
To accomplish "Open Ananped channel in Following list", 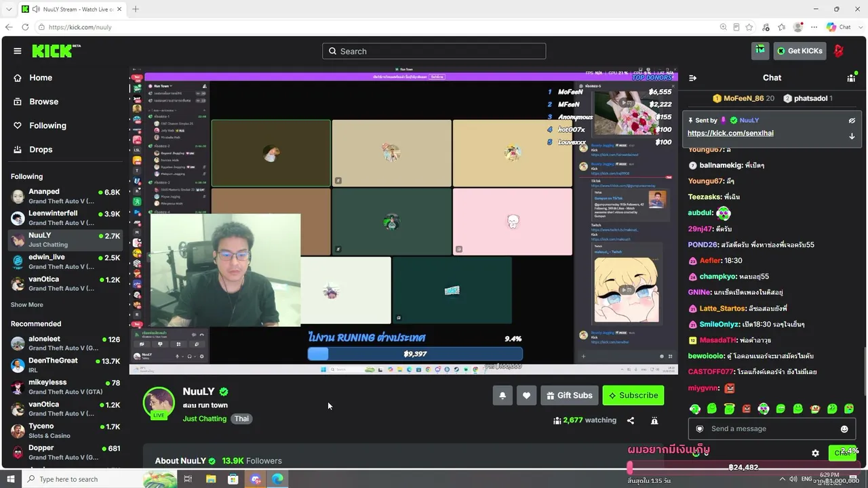I will pos(66,197).
